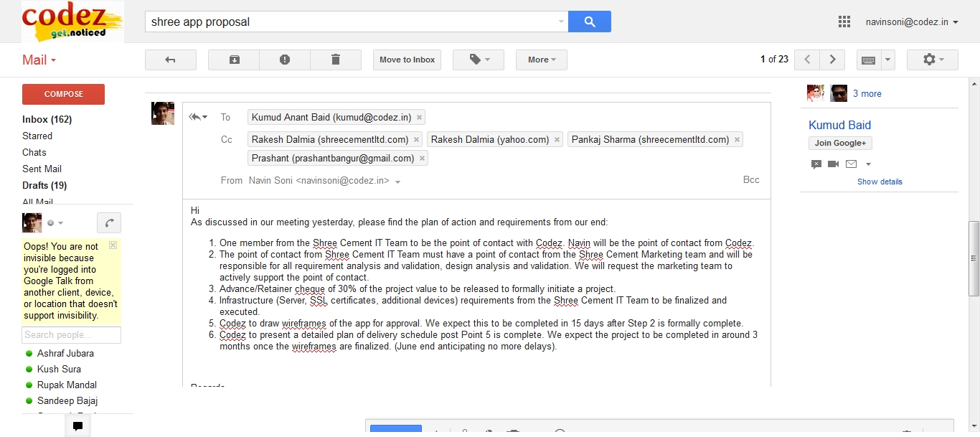Open the Labels tag dropdown
This screenshot has height=437, width=980.
pos(479,60)
